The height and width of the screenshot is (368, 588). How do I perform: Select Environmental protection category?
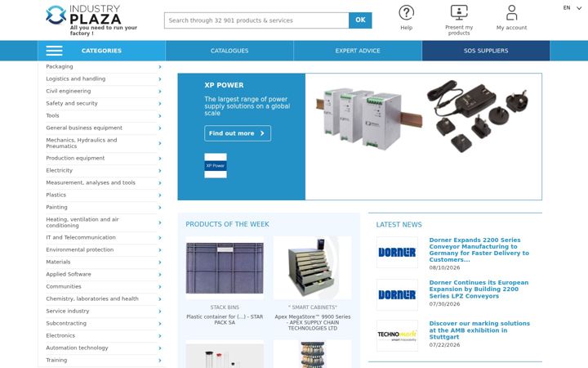pyautogui.click(x=79, y=249)
